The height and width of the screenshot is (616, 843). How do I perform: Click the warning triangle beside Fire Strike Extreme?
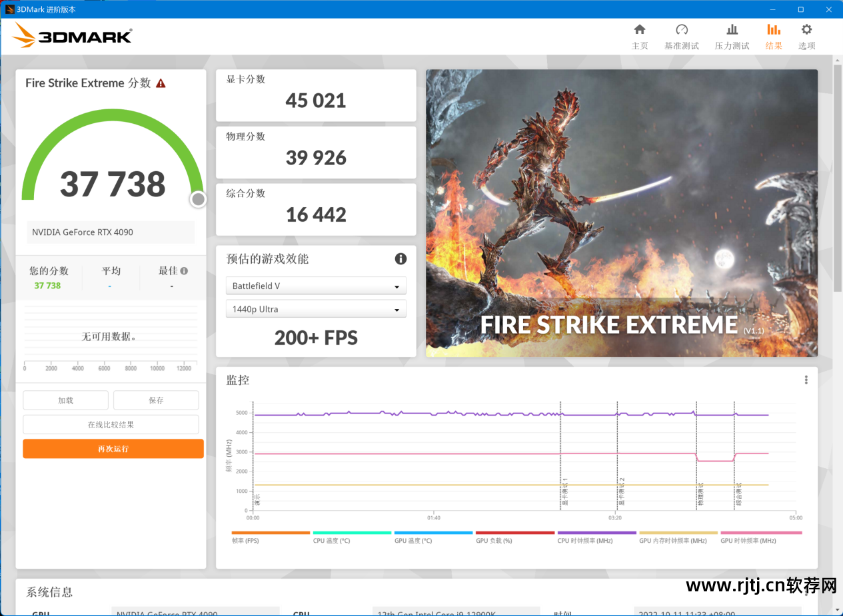click(x=161, y=83)
